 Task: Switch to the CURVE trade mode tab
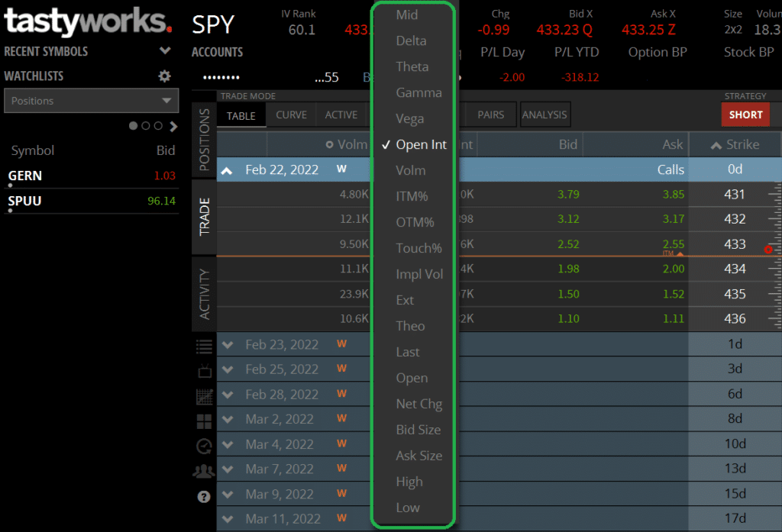point(291,115)
